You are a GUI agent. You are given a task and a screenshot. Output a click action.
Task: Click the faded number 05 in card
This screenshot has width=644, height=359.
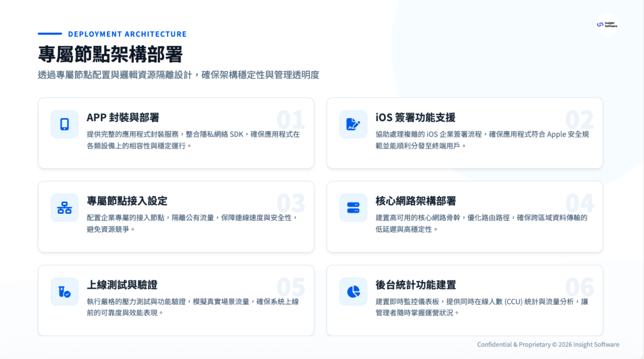coord(290,287)
